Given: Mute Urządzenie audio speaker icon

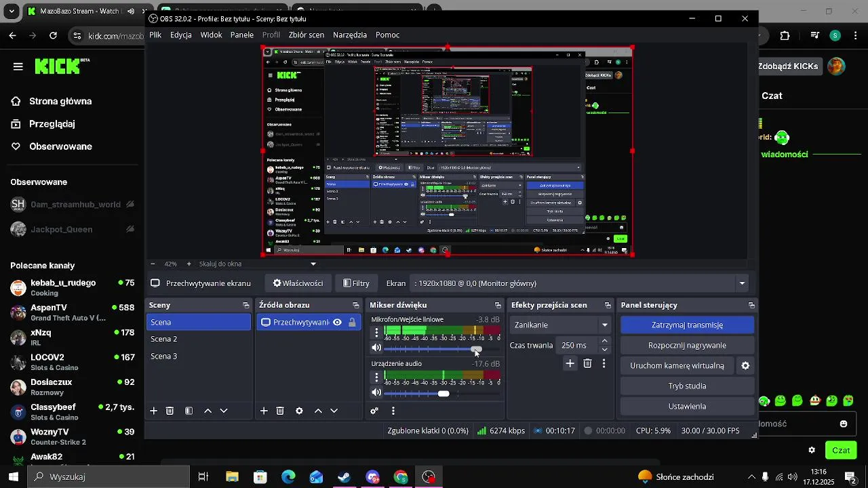Looking at the screenshot, I should pyautogui.click(x=376, y=393).
